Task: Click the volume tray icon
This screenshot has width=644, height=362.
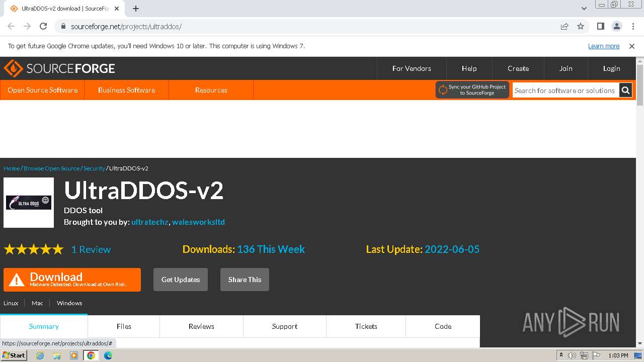Action: (x=572, y=355)
